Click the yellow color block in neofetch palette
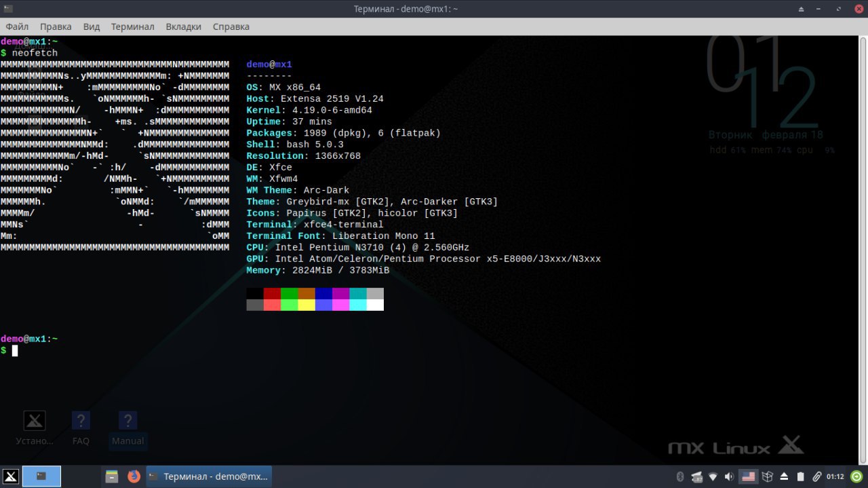The width and height of the screenshot is (868, 488). (x=307, y=305)
